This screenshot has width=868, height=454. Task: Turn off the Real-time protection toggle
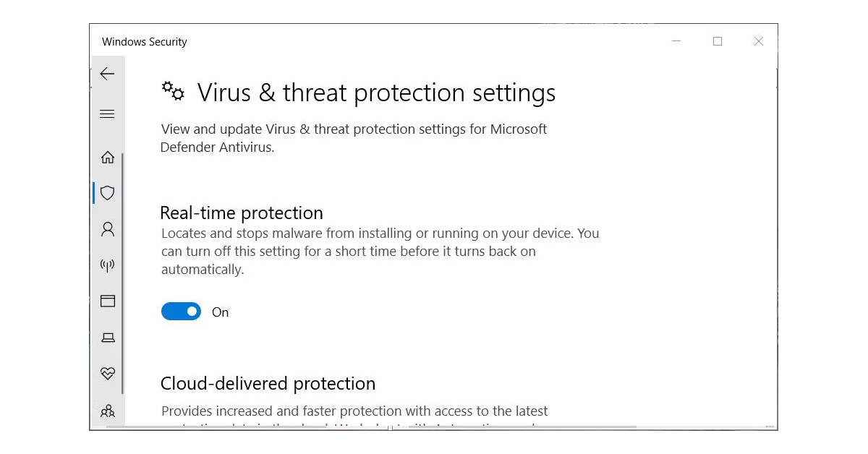click(181, 312)
